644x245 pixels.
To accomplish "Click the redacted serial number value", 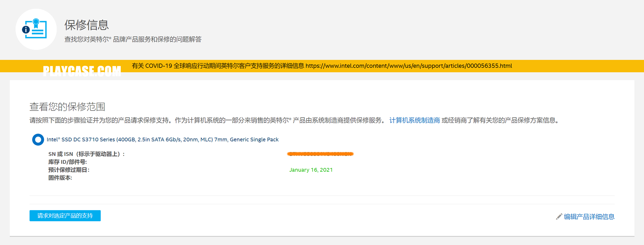I will pyautogui.click(x=320, y=154).
